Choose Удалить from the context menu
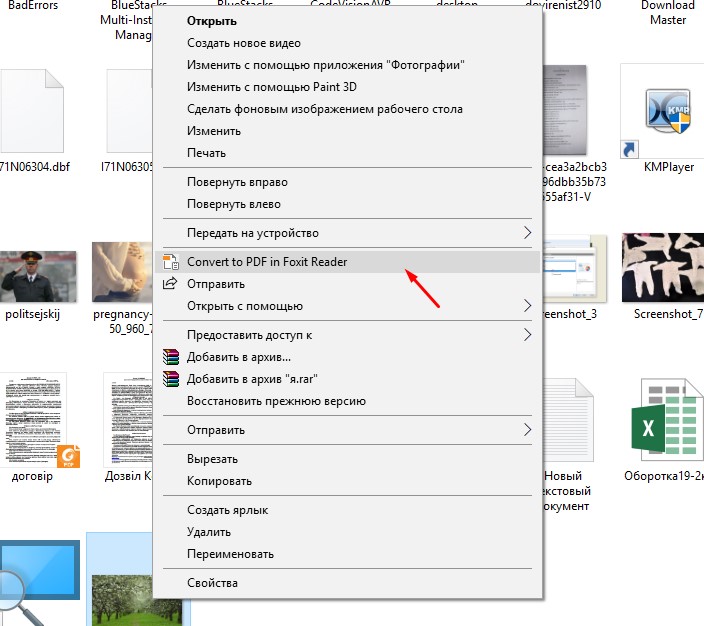Screen dimensions: 704x626 tap(347, 532)
